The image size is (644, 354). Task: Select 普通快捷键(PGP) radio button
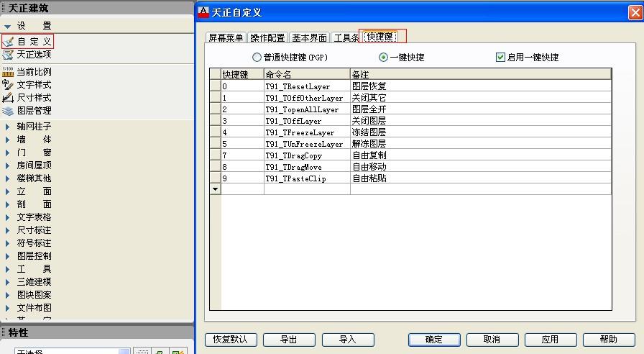(x=257, y=57)
